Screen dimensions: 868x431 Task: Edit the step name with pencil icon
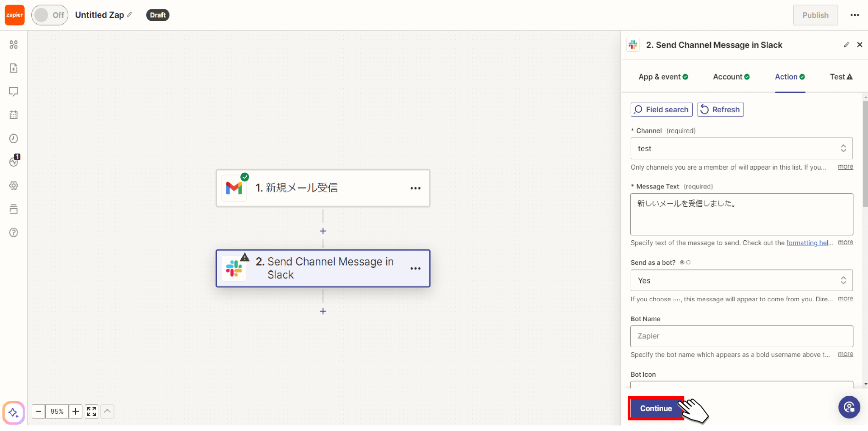(846, 45)
